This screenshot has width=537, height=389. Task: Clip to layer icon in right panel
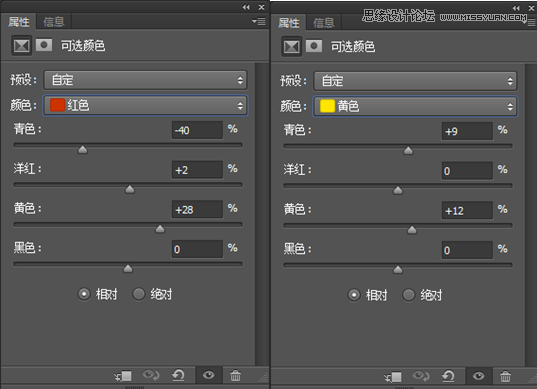tap(393, 377)
